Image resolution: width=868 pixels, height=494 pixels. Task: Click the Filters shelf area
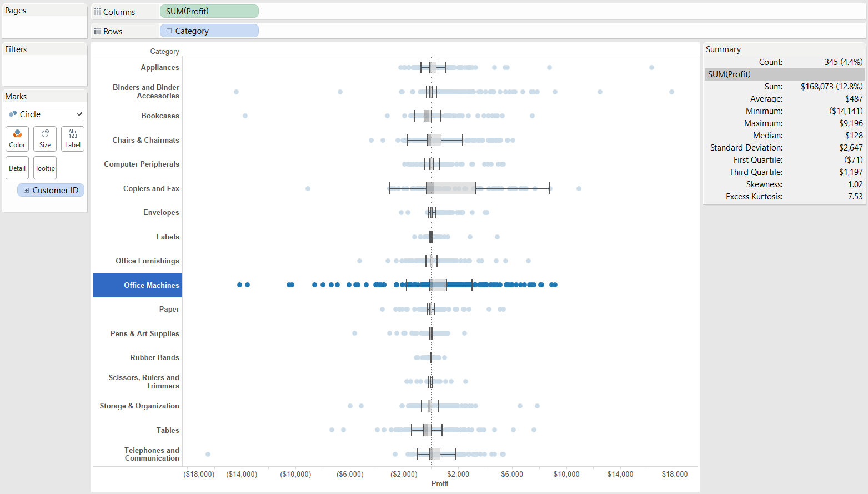44,69
